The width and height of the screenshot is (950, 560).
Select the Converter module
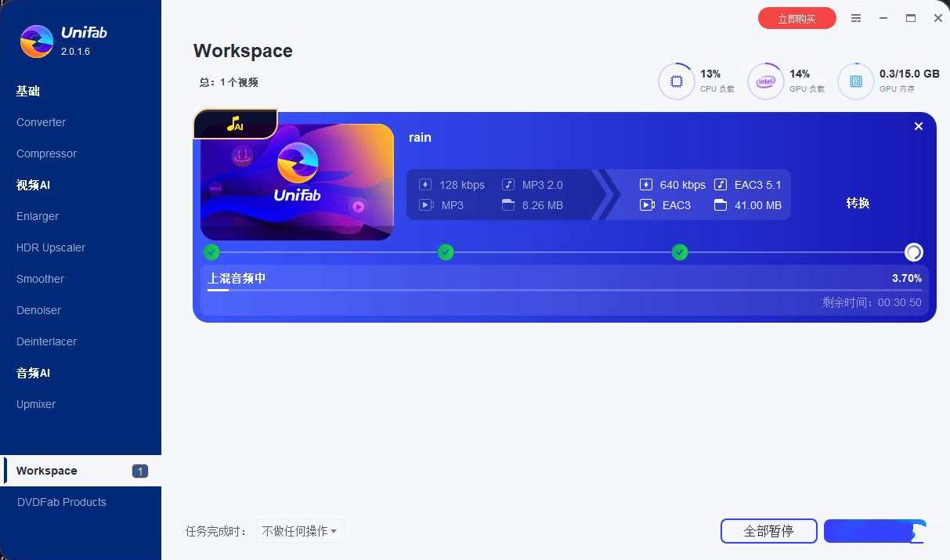click(x=41, y=122)
